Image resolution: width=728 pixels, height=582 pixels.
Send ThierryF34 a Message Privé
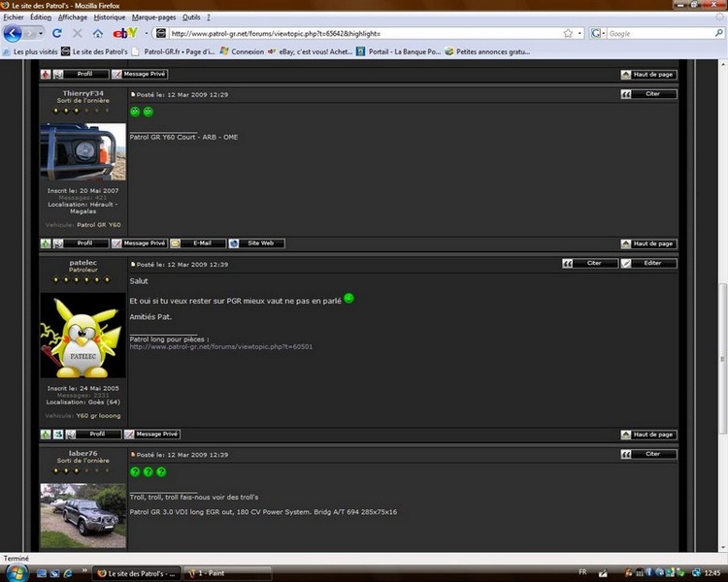[139, 243]
